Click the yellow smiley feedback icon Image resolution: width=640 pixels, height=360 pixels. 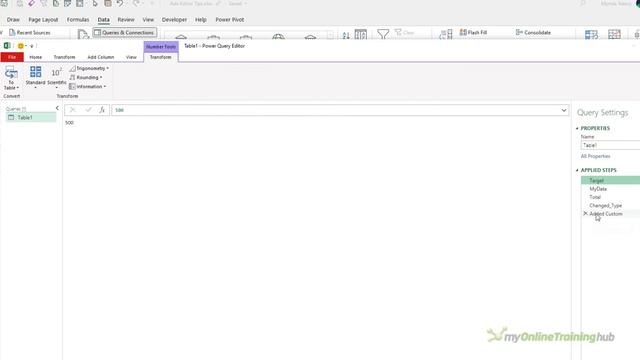20,46
